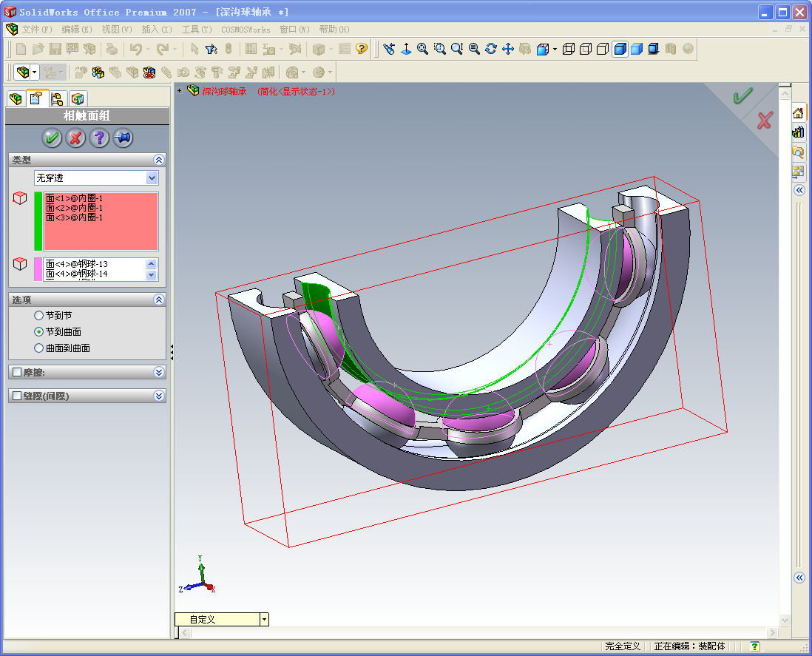Screen dimensions: 812x656
Task: Open the COSMOSWorks menu
Action: 246,30
